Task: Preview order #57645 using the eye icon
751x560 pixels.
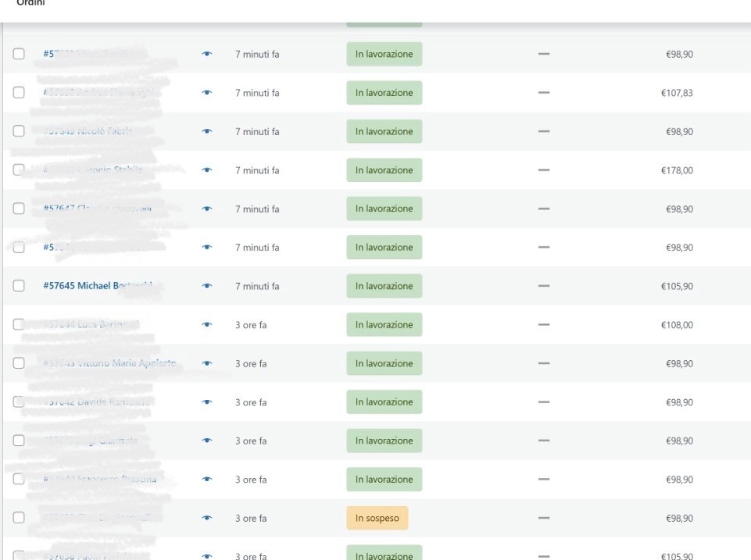Action: (x=207, y=286)
